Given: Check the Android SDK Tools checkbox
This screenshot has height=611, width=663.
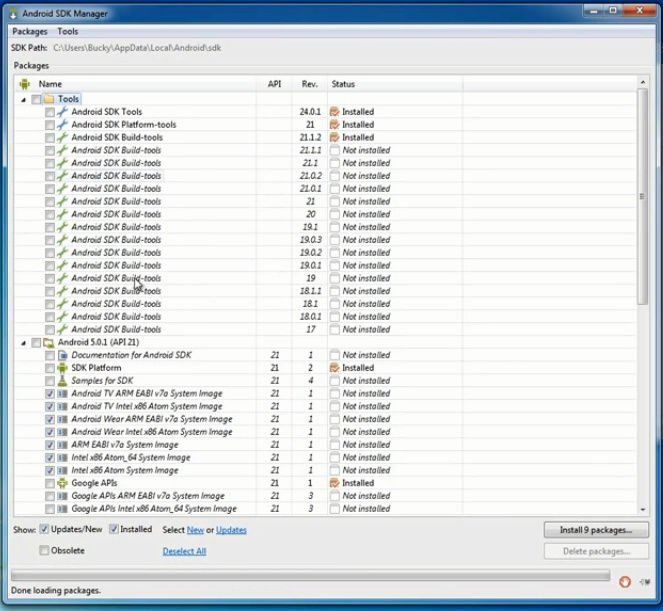Looking at the screenshot, I should pyautogui.click(x=50, y=112).
